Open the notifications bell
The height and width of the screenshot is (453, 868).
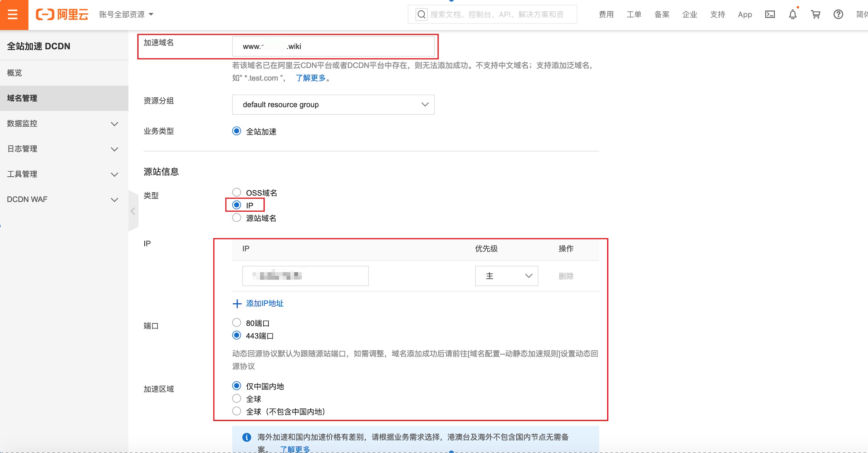[793, 15]
